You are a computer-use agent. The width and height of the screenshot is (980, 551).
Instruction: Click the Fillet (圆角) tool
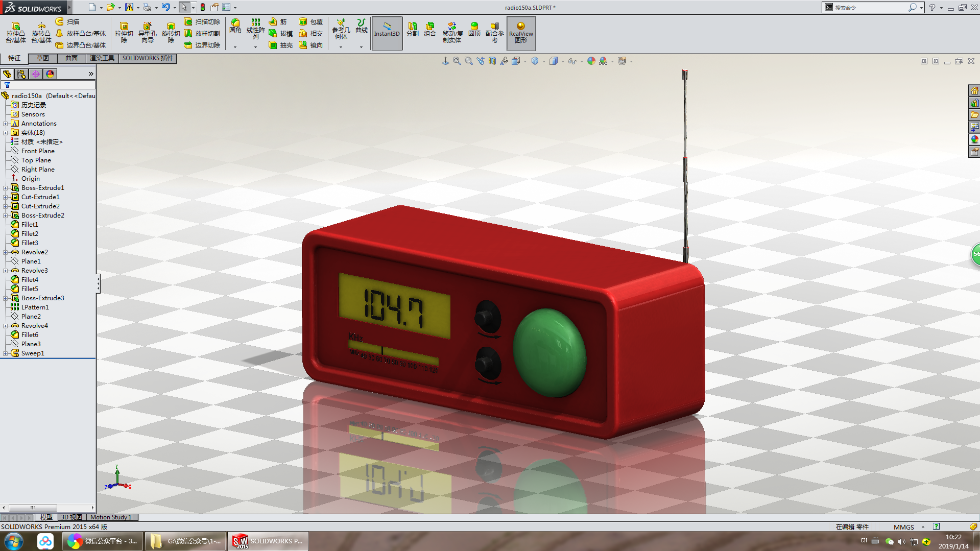(x=235, y=26)
